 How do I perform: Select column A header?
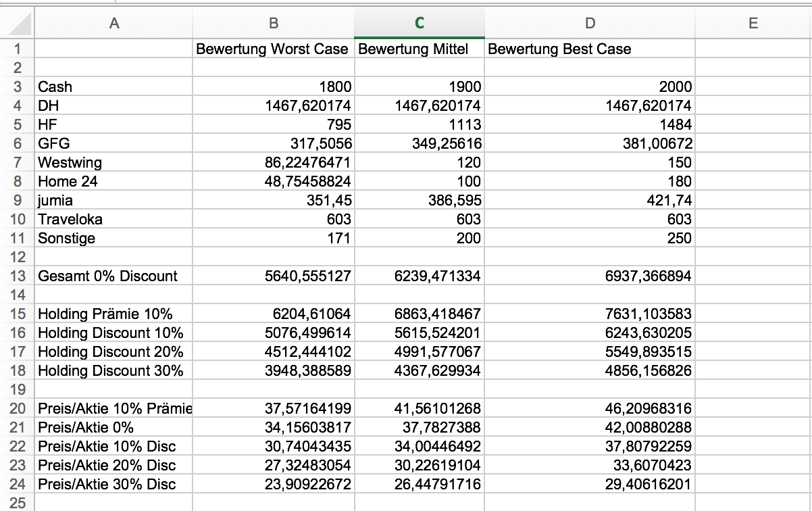pyautogui.click(x=113, y=24)
